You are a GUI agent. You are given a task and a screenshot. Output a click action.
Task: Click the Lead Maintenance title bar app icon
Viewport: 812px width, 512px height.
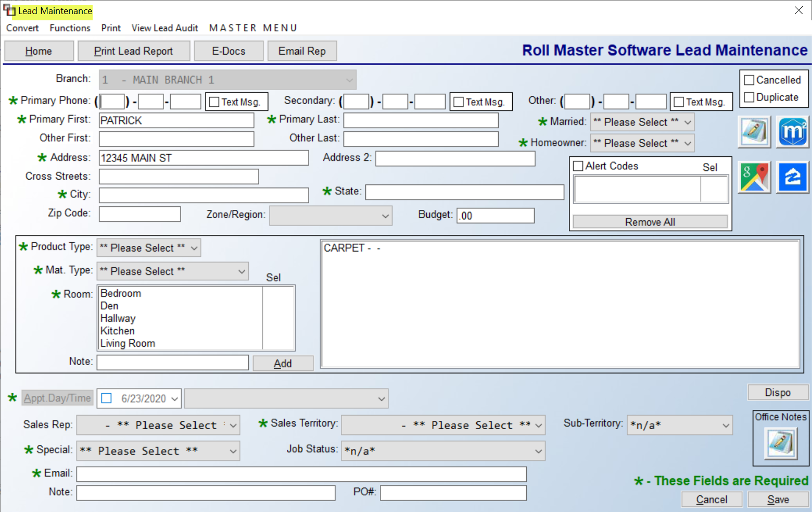(9, 10)
